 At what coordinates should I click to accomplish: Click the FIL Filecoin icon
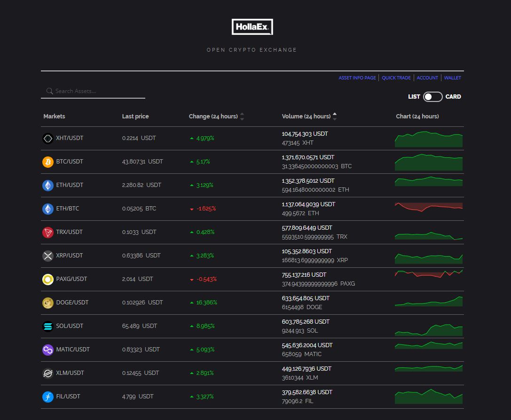(47, 397)
